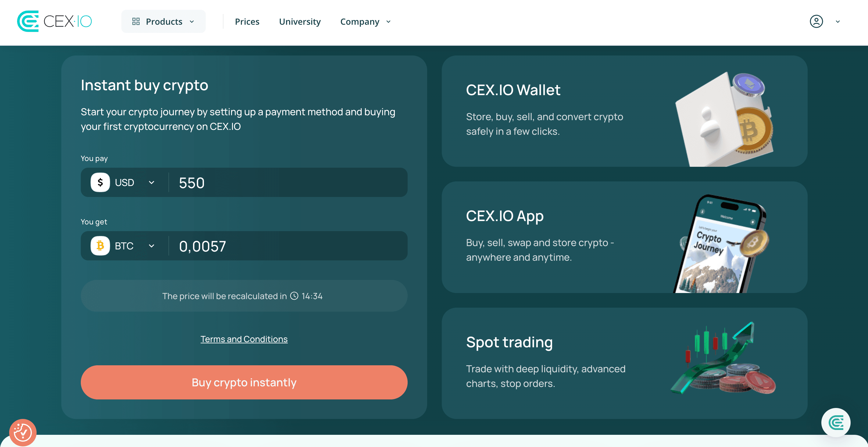Screen dimensions: 868x447
Task: Open the CEX.IO App card
Action: [624, 237]
